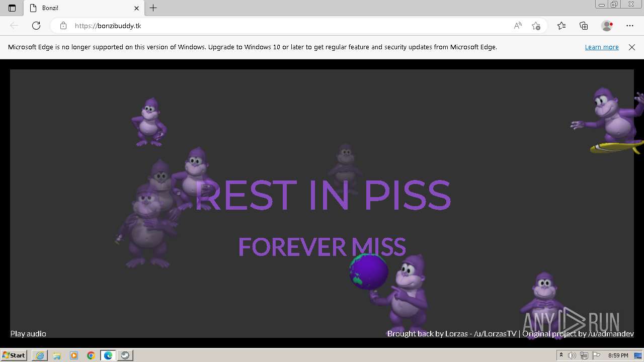Click the Play audio link
Image resolution: width=644 pixels, height=362 pixels.
28,333
